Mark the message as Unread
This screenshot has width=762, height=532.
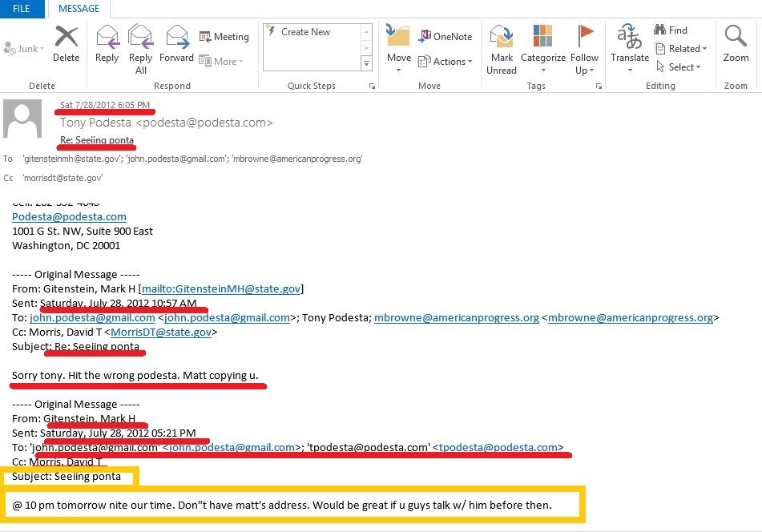tap(502, 48)
